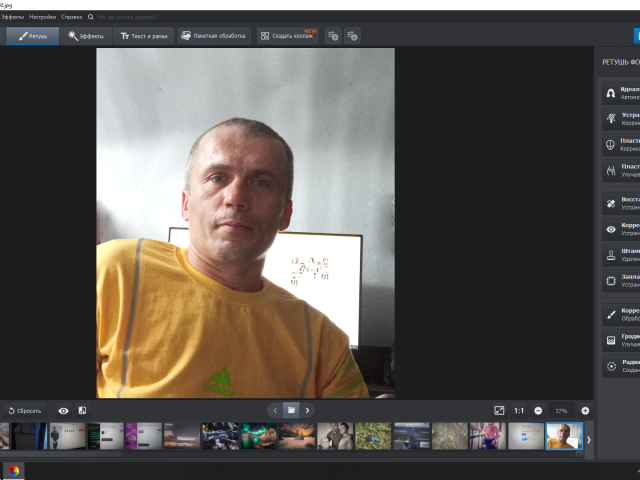
Task: Select the aerial map view thumbnail
Action: 450,436
